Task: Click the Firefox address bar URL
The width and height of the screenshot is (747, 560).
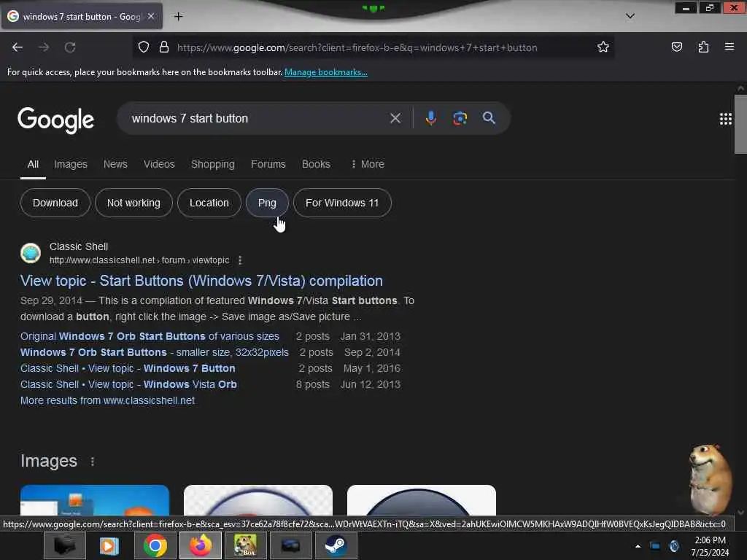Action: (357, 47)
